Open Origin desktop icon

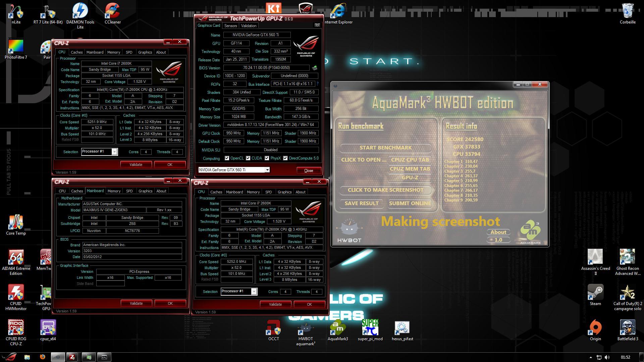click(x=595, y=330)
